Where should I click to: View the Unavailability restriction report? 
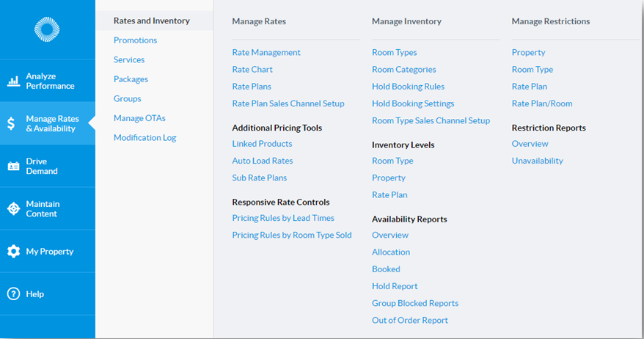(537, 161)
